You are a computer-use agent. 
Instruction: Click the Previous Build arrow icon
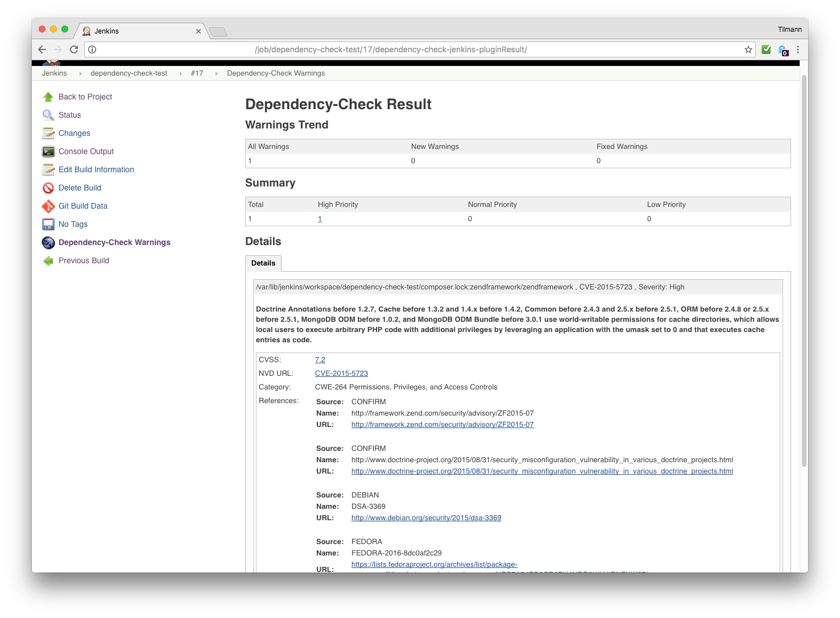[48, 260]
